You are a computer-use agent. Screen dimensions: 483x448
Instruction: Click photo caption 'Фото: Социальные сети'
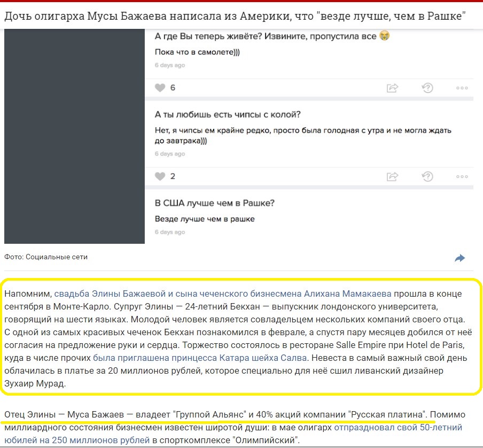pyautogui.click(x=46, y=257)
